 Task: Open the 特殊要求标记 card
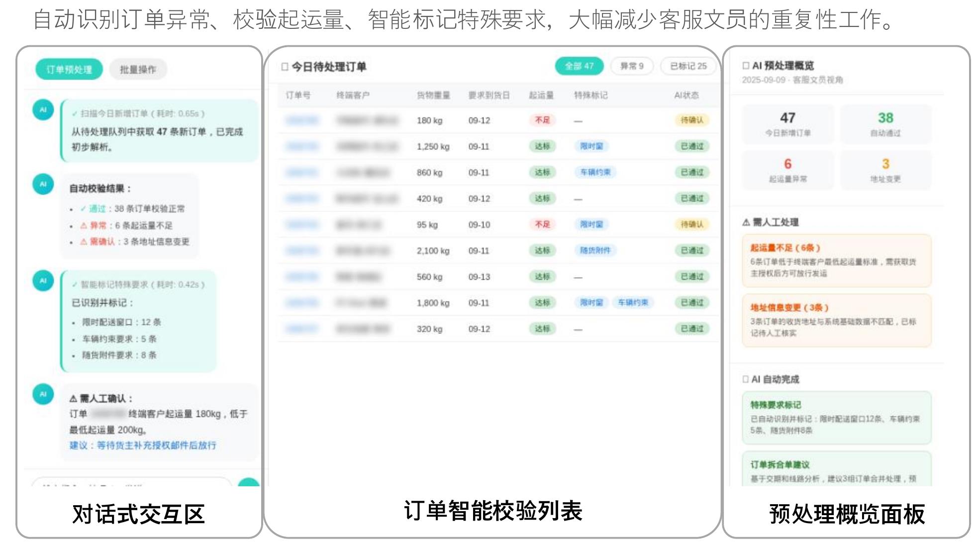[837, 418]
